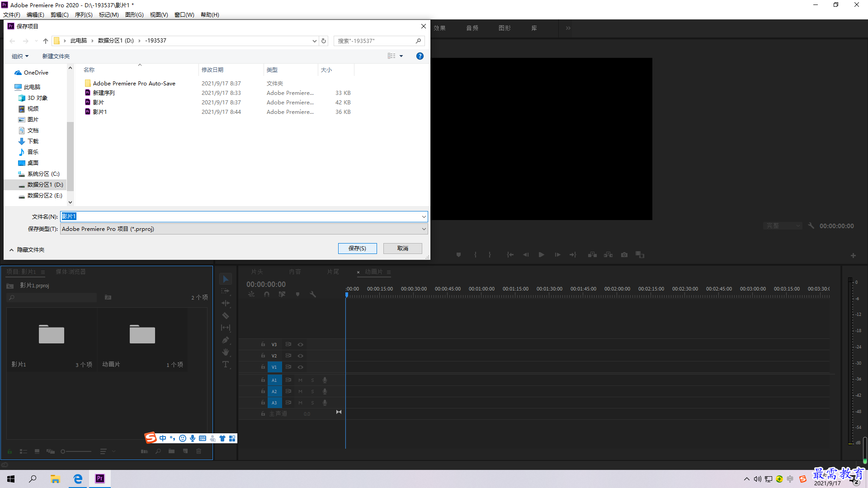Open the 窗口(W) menu
The image size is (868, 488).
[x=184, y=14]
